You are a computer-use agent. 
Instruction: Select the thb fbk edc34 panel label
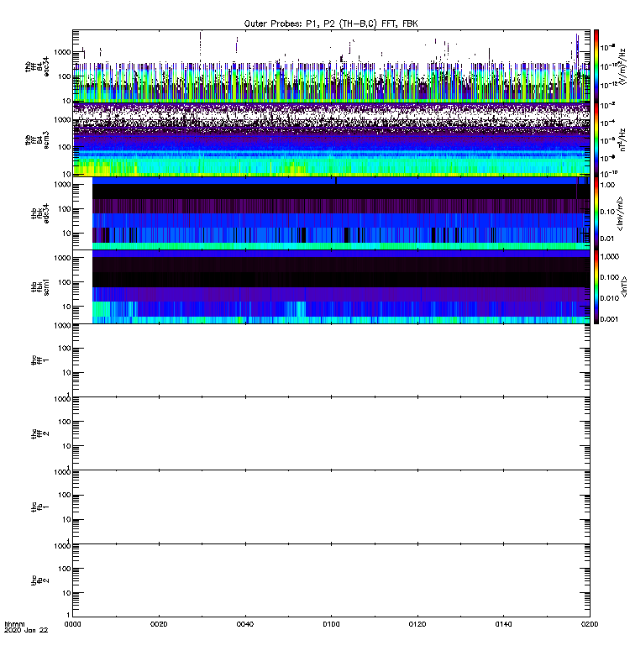point(40,213)
